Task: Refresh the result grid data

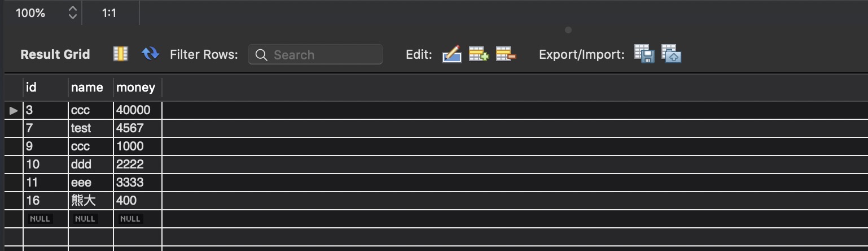Action: pos(150,54)
